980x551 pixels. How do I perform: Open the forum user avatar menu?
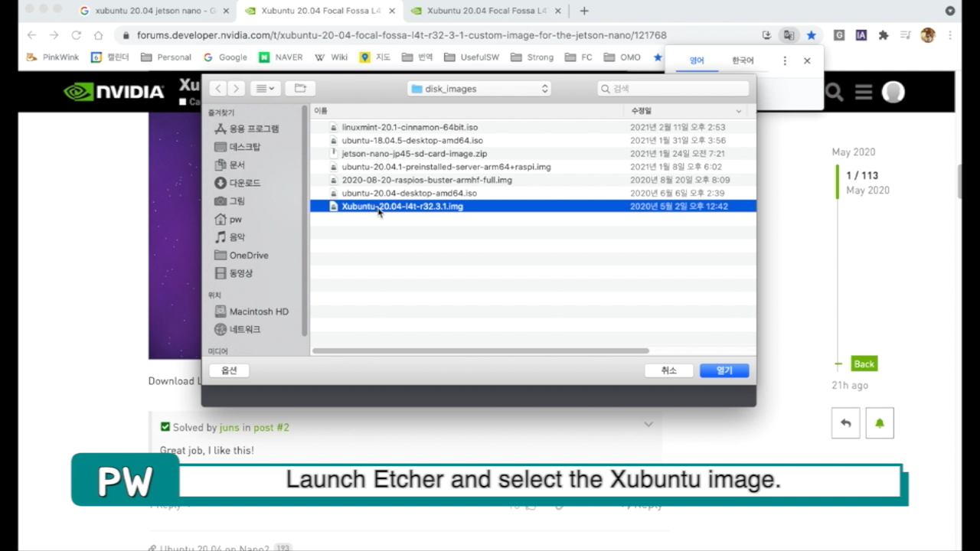pyautogui.click(x=893, y=92)
